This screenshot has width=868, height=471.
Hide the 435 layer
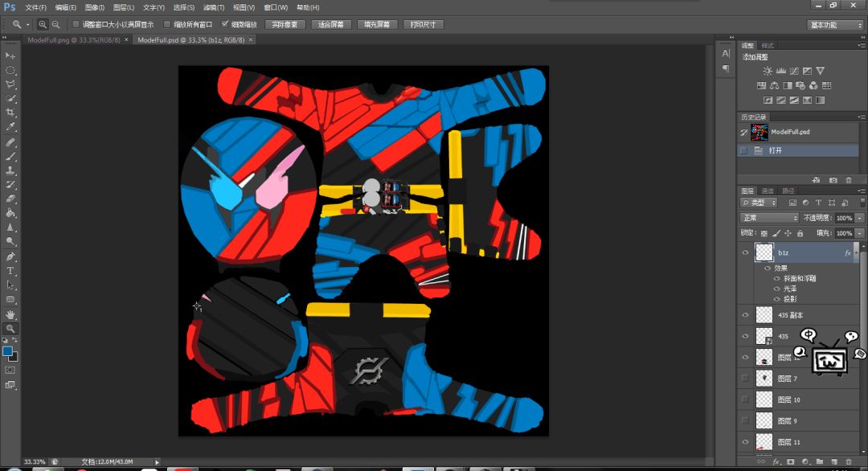click(745, 336)
